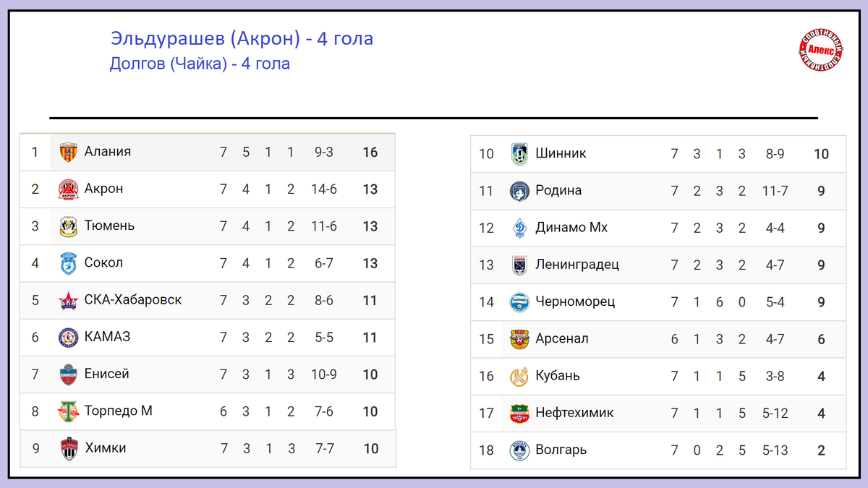The image size is (868, 488).
Task: Click the Спортивный Алекс channel logo
Action: [821, 50]
